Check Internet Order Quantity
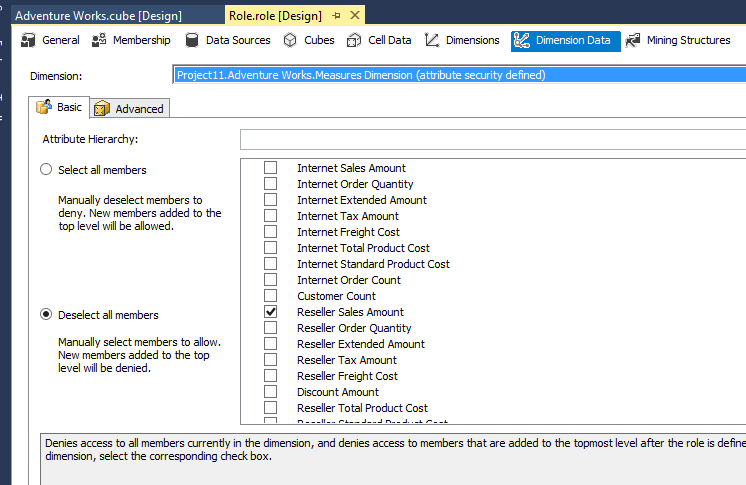This screenshot has height=485, width=746. 270,184
